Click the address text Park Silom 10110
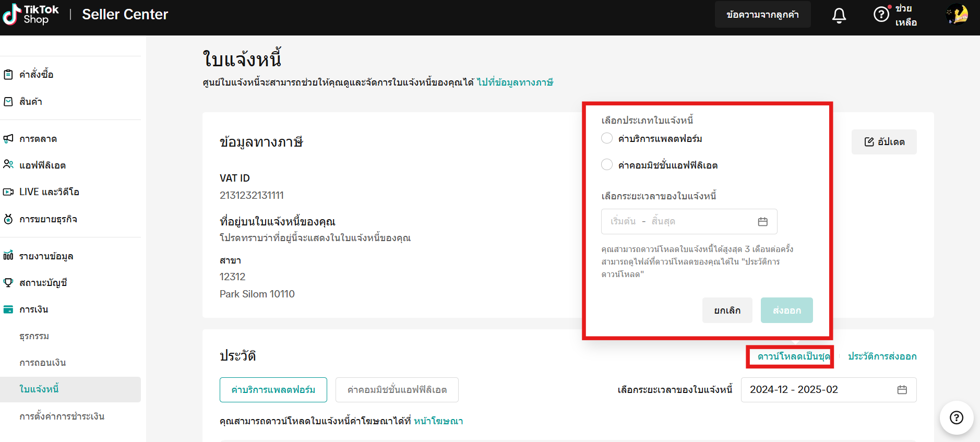This screenshot has width=980, height=442. 257,294
